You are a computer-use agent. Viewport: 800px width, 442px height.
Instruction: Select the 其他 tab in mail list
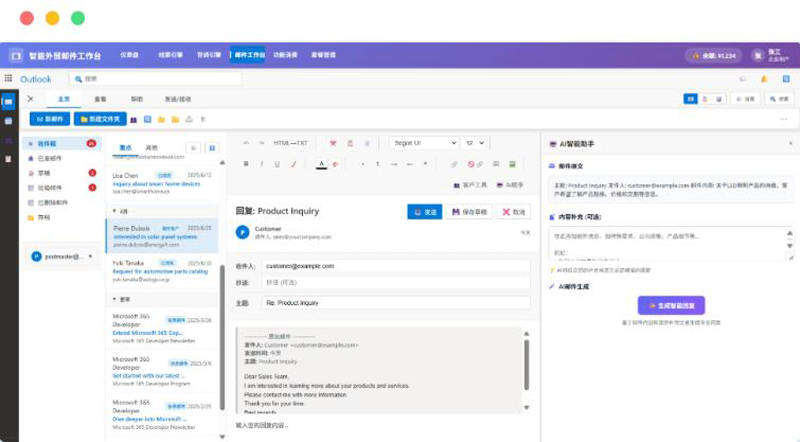[151, 147]
